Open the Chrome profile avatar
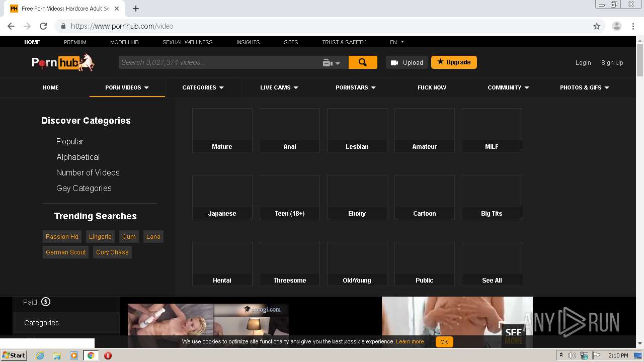This screenshot has height=362, width=644. pyautogui.click(x=616, y=26)
